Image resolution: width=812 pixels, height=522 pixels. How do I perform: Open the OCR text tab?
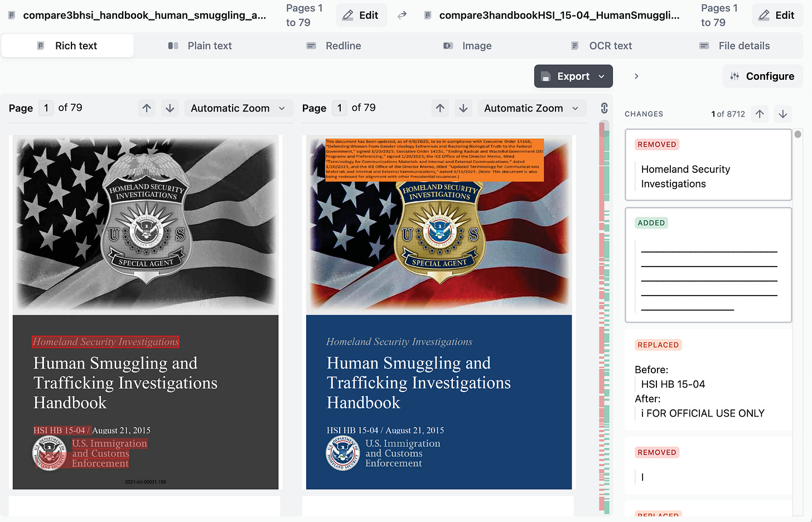[602, 46]
